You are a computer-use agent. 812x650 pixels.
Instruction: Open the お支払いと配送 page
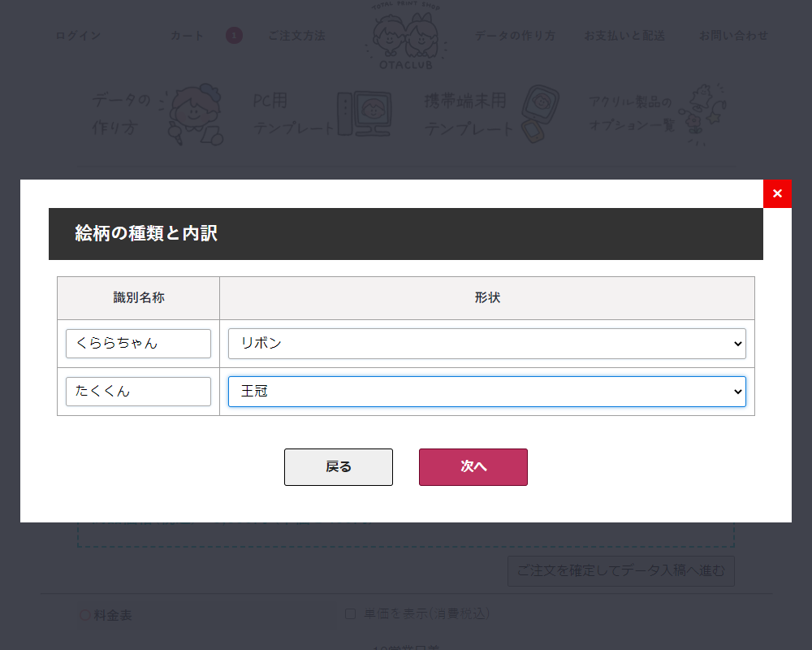click(624, 36)
